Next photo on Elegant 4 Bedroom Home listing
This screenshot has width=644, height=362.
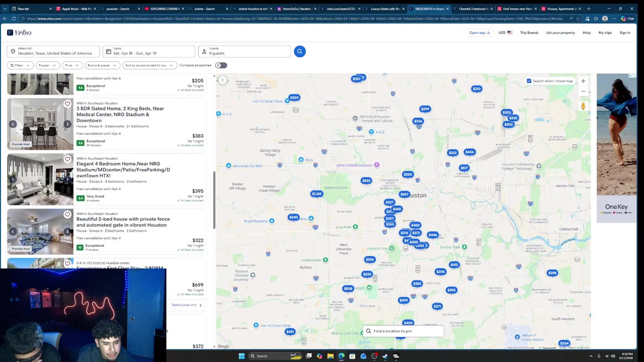click(x=67, y=179)
